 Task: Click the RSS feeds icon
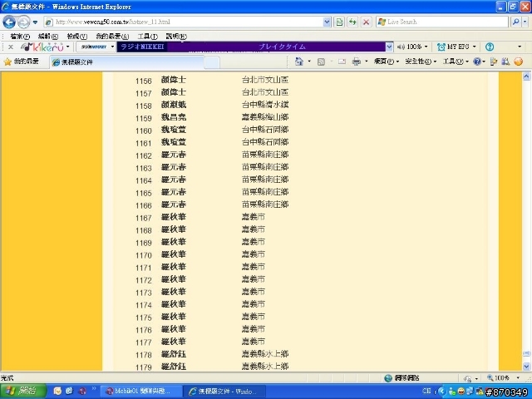coord(321,62)
